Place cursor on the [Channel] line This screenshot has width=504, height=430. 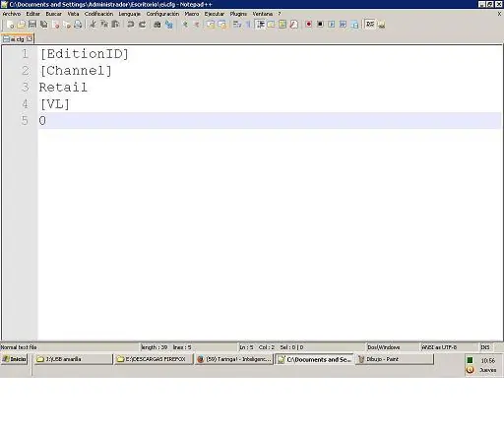76,71
